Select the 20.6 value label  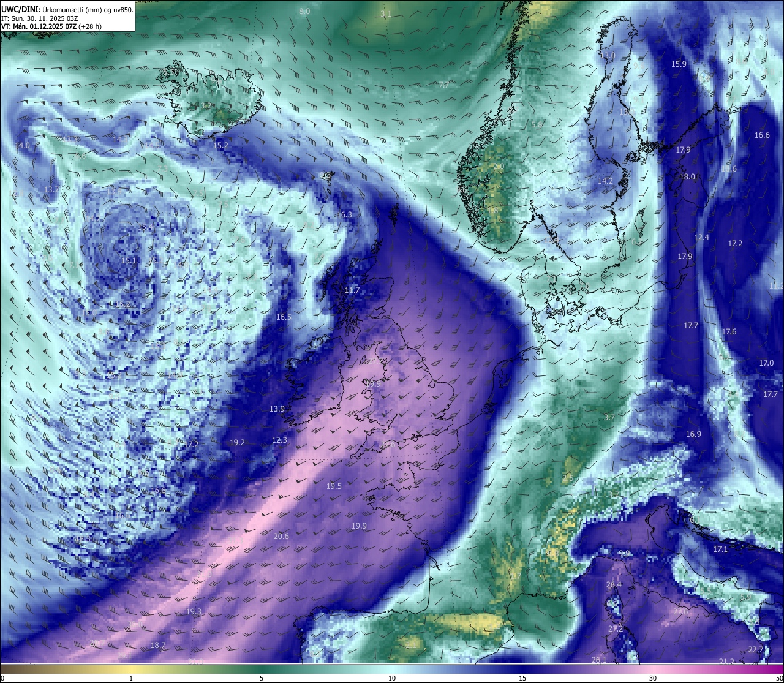point(281,536)
